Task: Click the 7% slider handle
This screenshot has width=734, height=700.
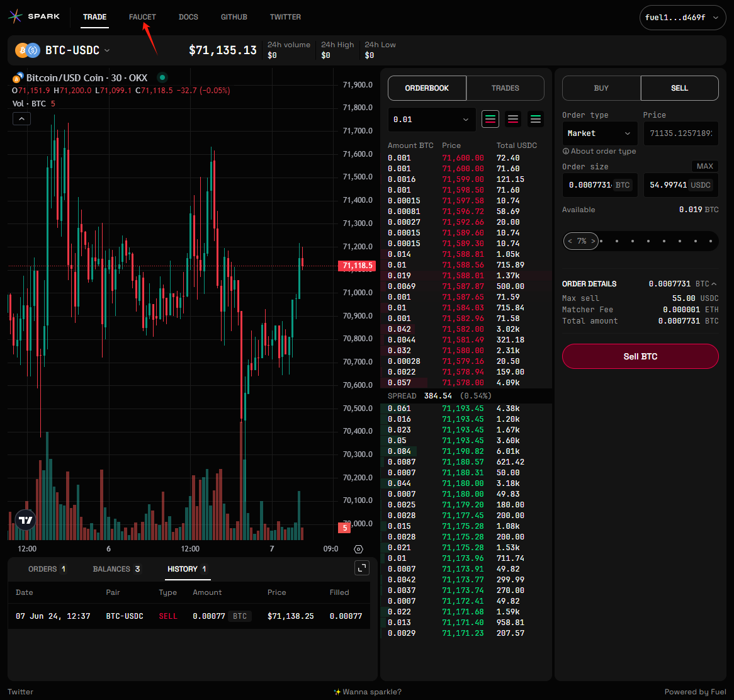Action: [x=582, y=241]
